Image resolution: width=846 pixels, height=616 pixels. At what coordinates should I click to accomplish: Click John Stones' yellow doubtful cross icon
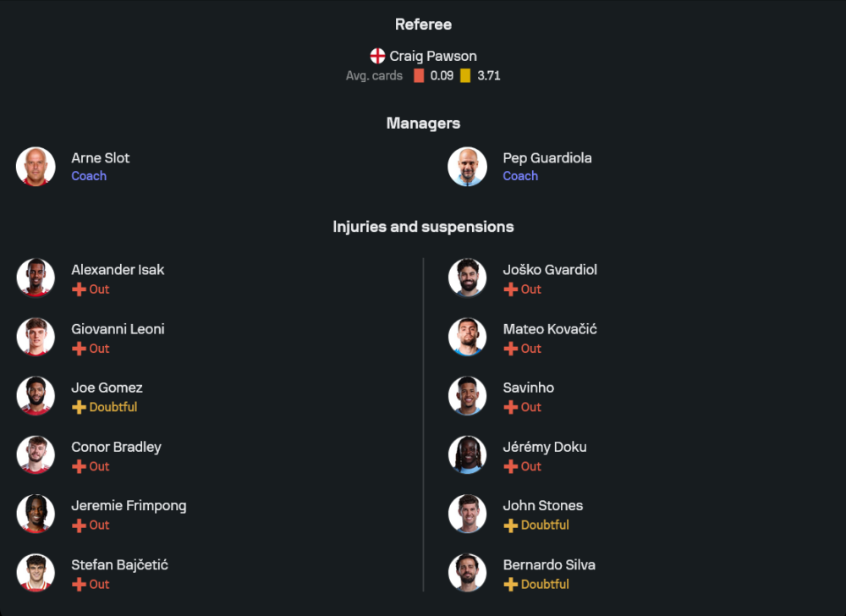point(510,525)
